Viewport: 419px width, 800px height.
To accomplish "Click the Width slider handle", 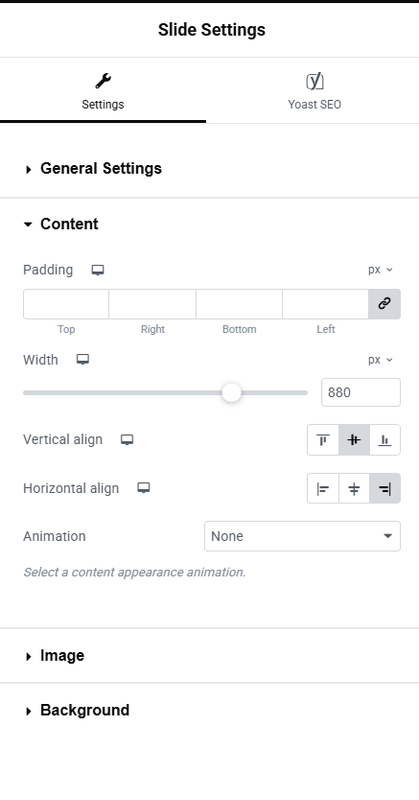I will [x=231, y=393].
